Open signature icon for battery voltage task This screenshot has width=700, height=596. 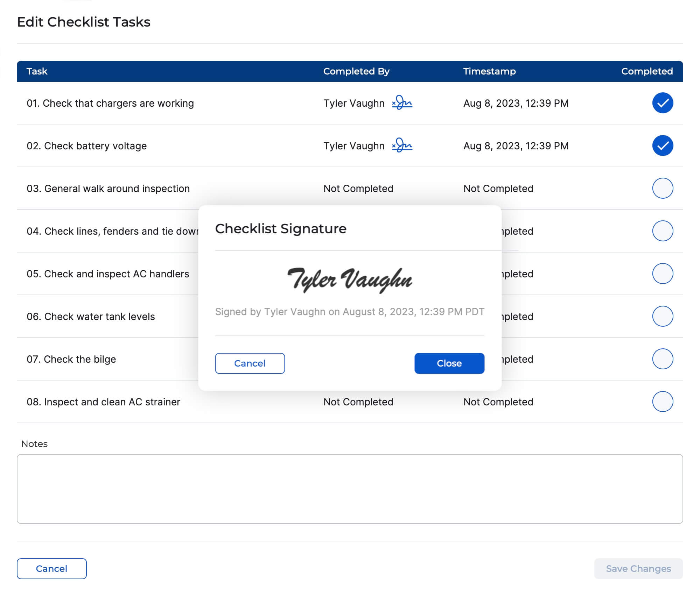(x=402, y=146)
